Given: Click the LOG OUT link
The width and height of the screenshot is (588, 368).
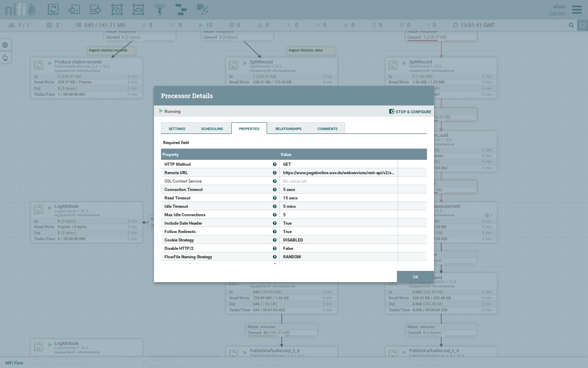Looking at the screenshot, I should point(557,14).
